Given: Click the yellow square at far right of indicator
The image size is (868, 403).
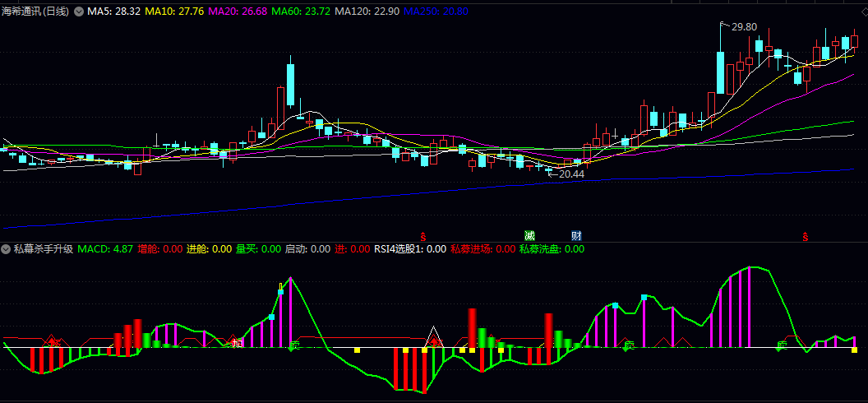Looking at the screenshot, I should pos(855,350).
